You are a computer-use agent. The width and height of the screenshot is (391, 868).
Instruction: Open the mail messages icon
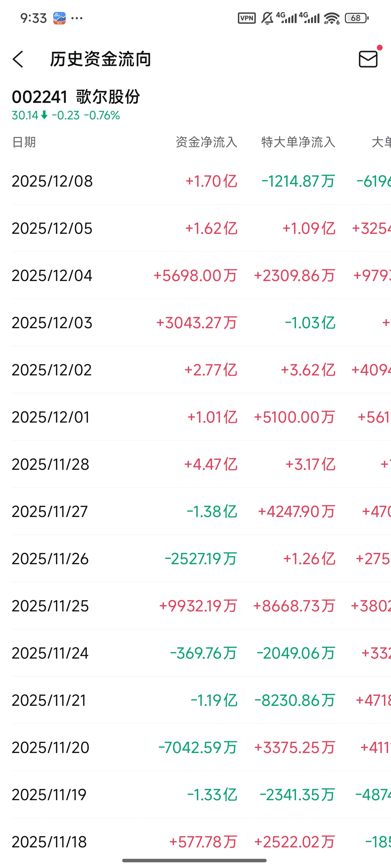[368, 59]
